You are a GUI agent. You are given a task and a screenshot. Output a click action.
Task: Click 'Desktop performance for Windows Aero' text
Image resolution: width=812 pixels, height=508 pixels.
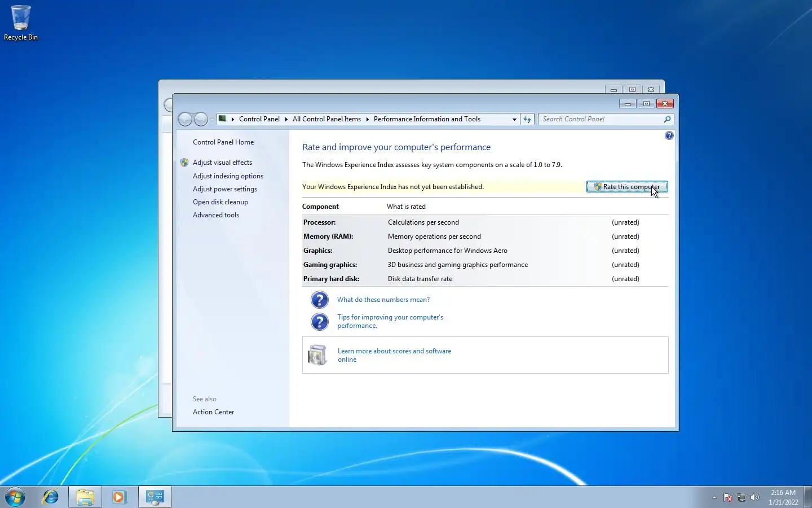click(448, 251)
